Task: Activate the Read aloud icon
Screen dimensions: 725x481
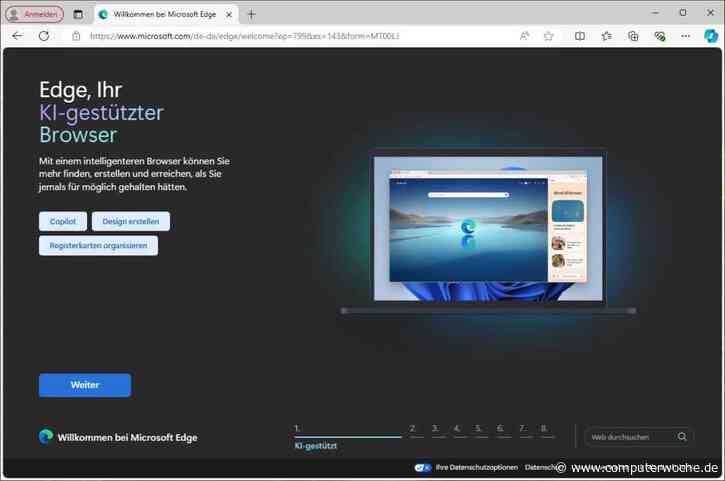Action: (524, 36)
